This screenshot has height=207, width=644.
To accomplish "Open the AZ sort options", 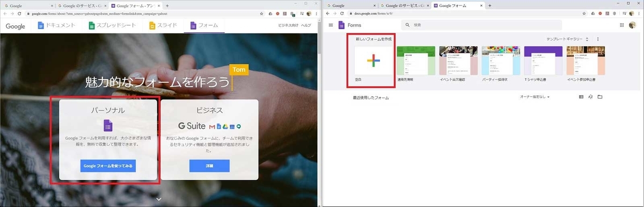I will [x=590, y=97].
